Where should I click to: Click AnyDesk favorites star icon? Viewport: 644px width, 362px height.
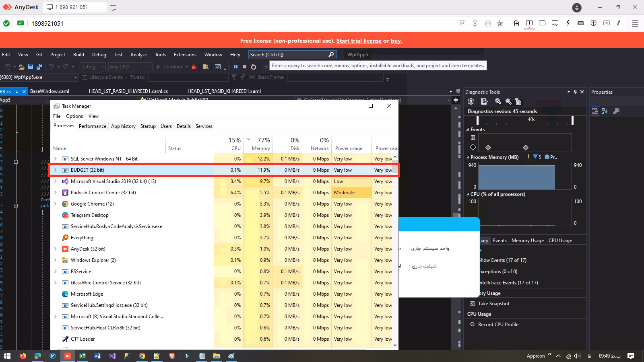tap(500, 23)
